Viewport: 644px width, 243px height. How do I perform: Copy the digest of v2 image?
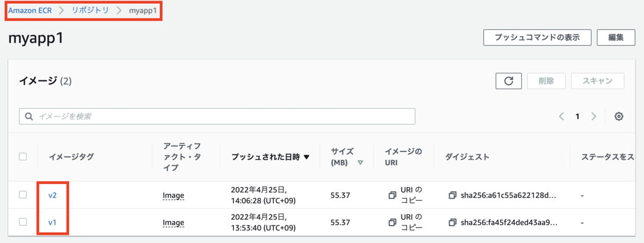pos(452,195)
